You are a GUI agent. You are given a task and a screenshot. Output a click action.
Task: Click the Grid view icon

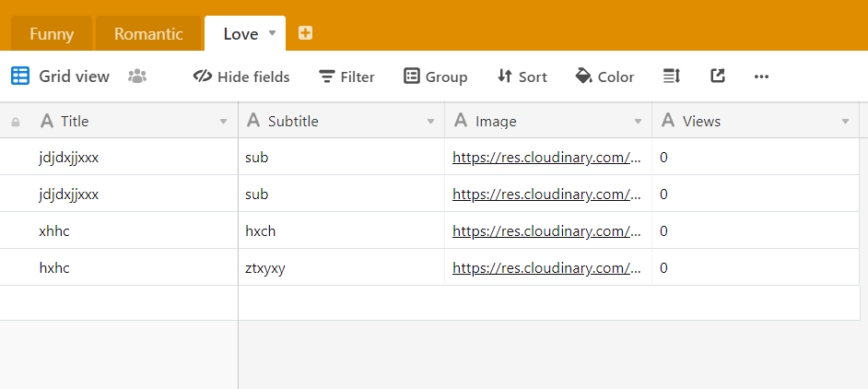[x=20, y=77]
